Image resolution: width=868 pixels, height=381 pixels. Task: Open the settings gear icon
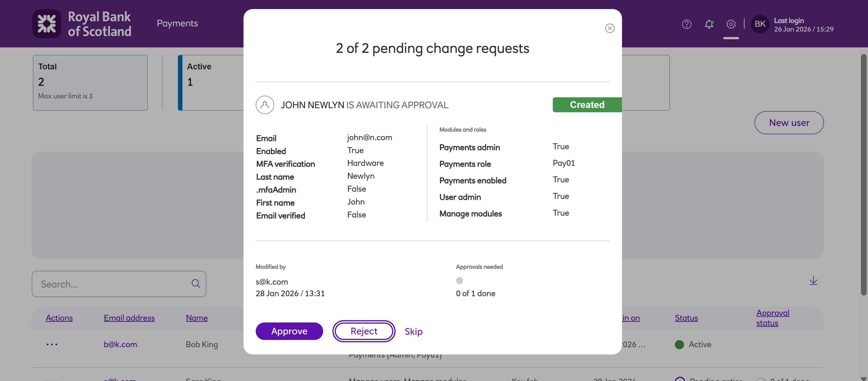click(x=730, y=24)
